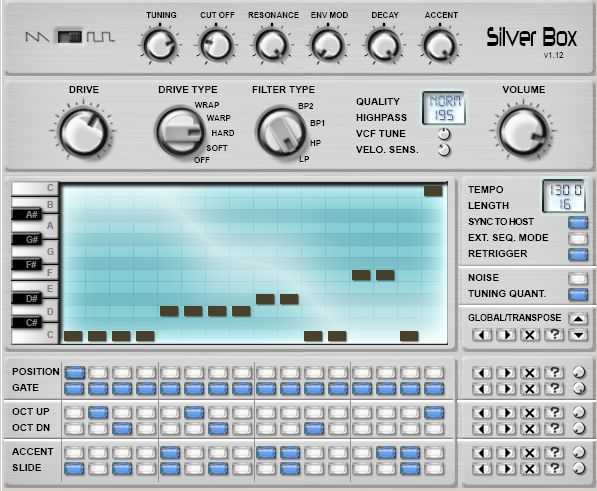Select the square waveform icon
597x491 pixels.
point(101,37)
